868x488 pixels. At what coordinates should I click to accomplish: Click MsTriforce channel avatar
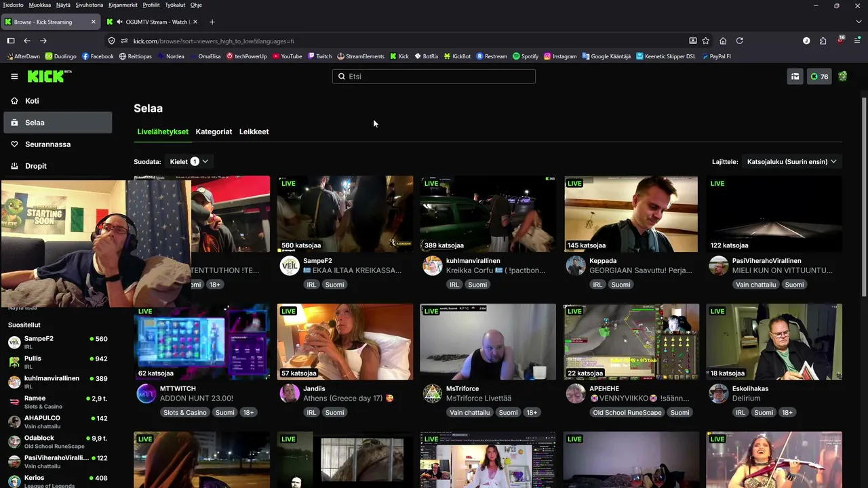[x=433, y=394]
